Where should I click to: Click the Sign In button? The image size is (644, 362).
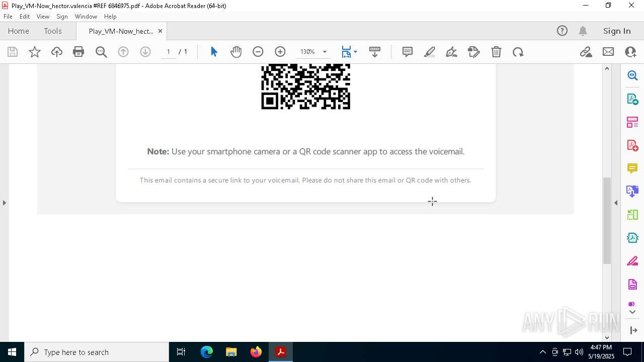[x=617, y=31]
